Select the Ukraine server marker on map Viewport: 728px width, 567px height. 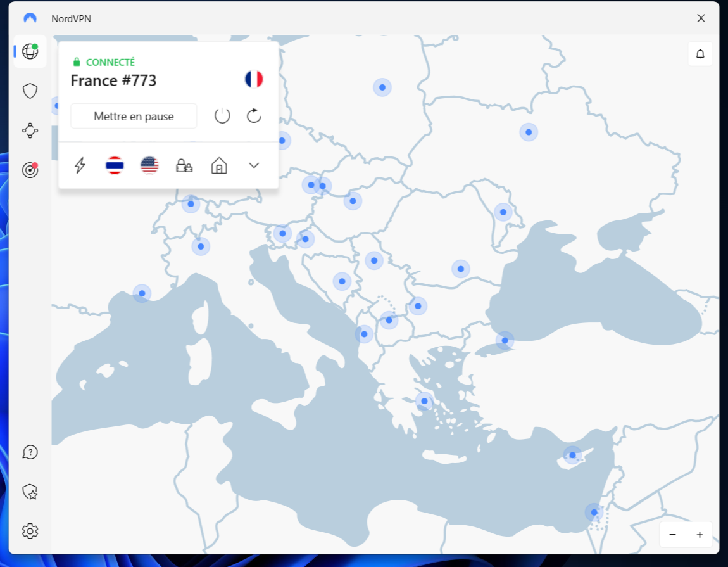[529, 132]
